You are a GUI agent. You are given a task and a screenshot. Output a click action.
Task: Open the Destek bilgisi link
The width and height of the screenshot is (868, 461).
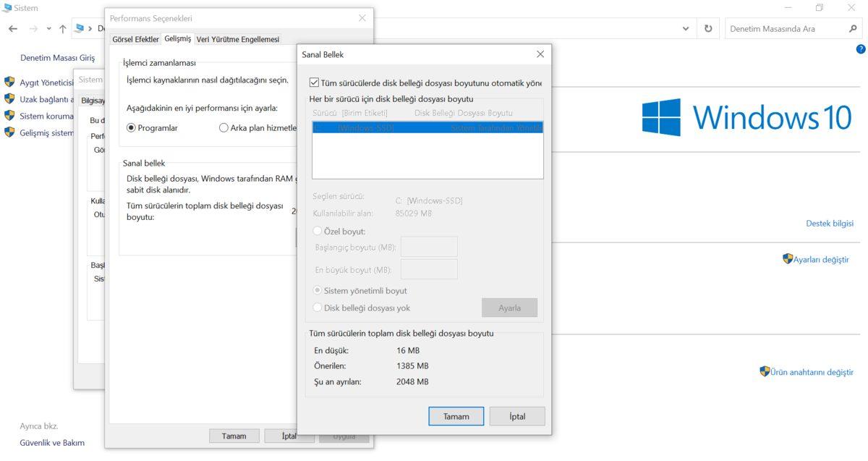(x=830, y=223)
